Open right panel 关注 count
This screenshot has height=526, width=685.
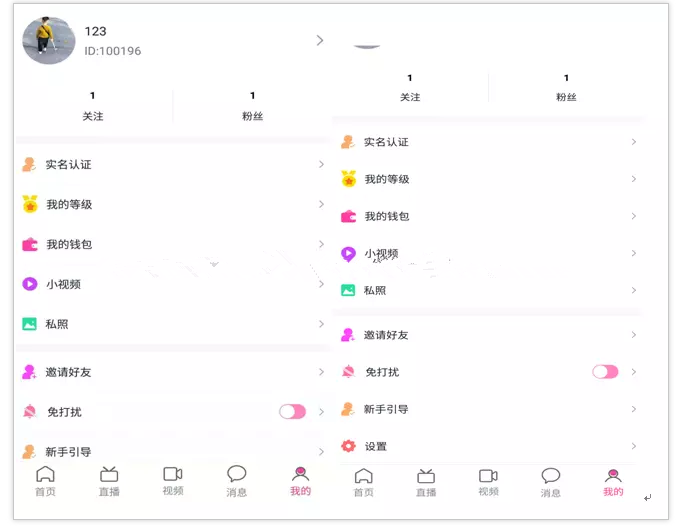click(x=410, y=89)
